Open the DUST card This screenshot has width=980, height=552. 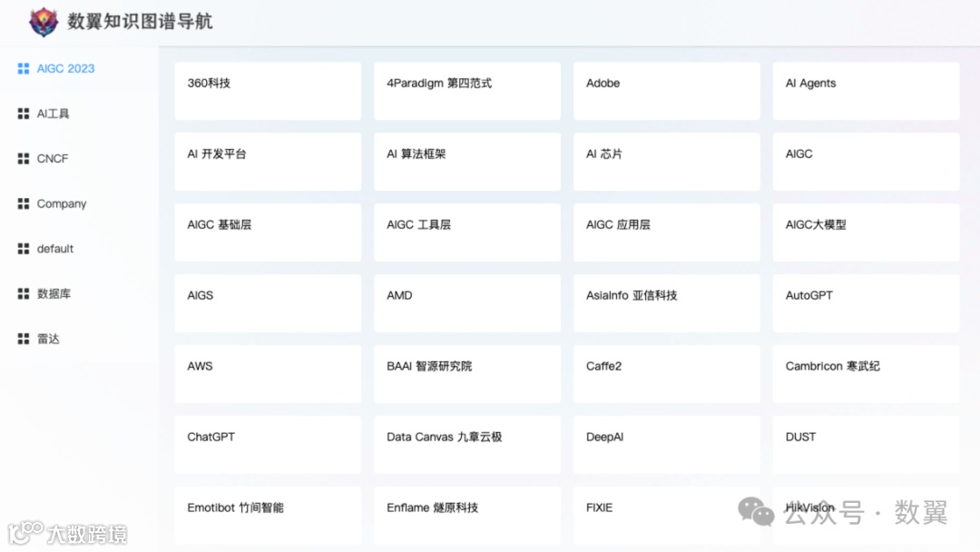(x=867, y=444)
